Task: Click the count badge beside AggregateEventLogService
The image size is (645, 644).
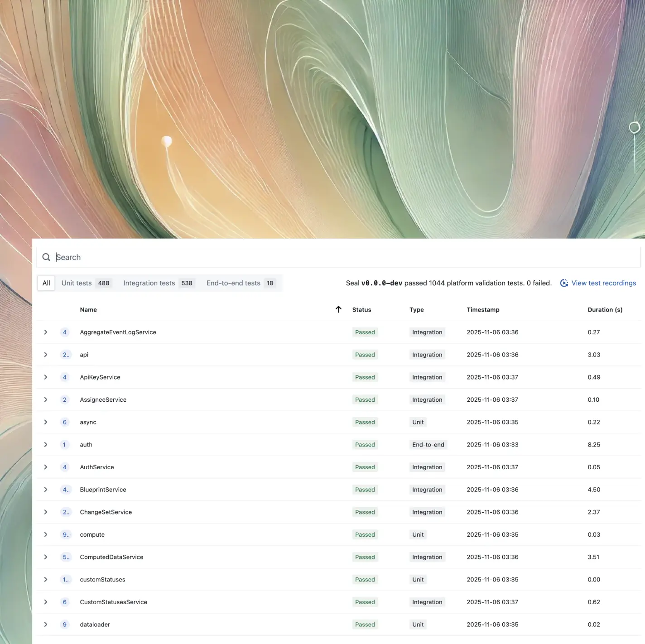Action: coord(65,332)
